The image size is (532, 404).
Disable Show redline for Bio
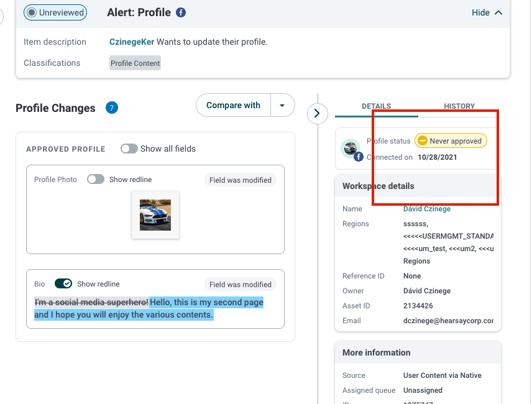point(63,283)
